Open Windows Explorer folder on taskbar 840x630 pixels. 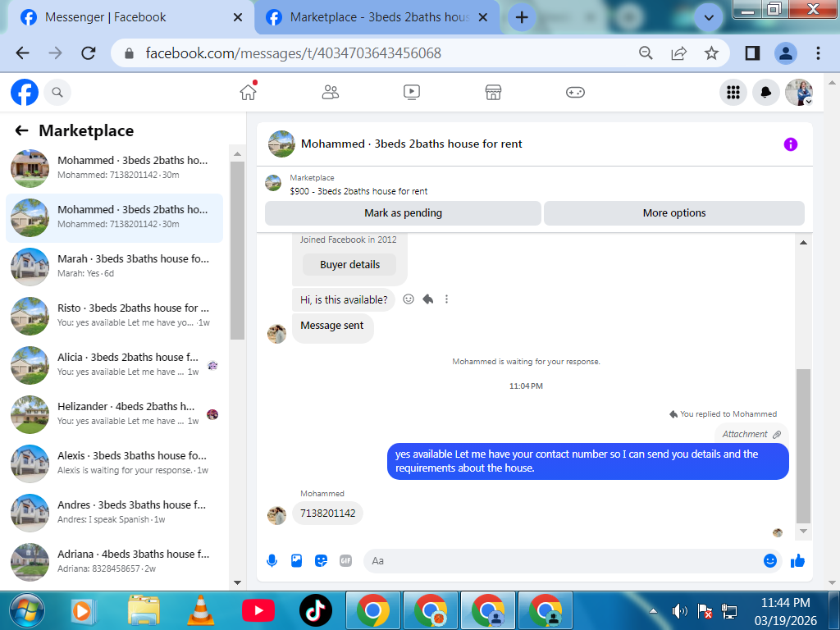[x=143, y=610]
